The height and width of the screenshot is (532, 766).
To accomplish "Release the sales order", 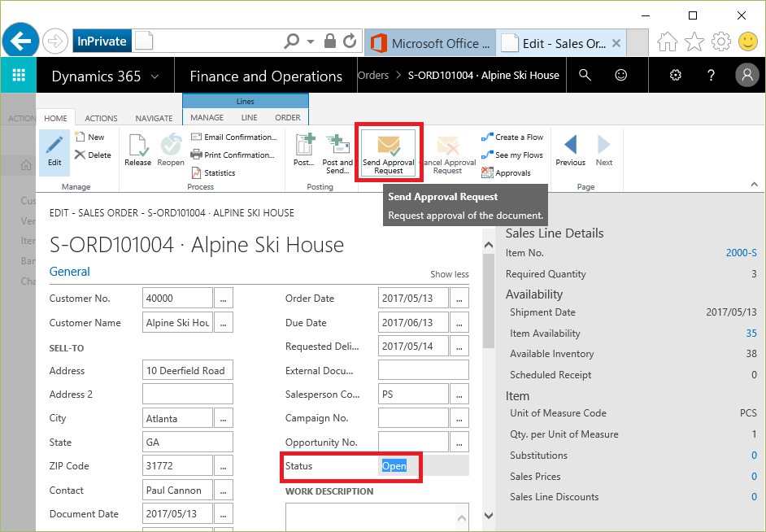I will [137, 150].
